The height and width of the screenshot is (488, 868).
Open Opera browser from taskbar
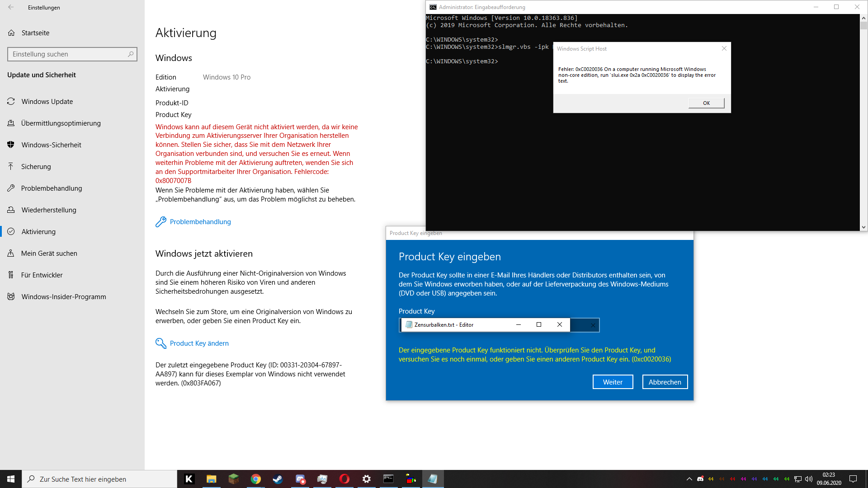(344, 479)
